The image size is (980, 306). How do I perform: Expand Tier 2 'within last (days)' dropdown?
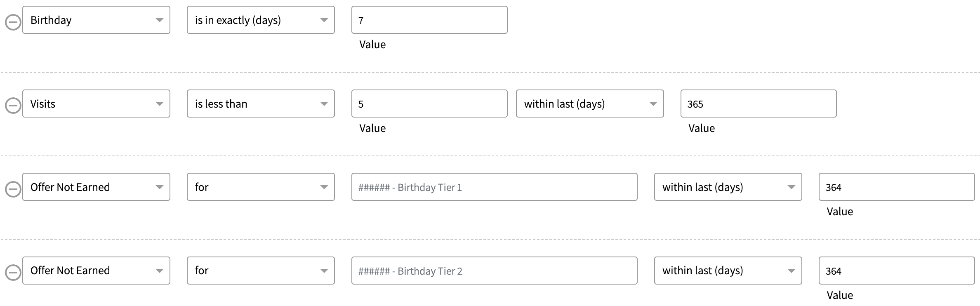pyautogui.click(x=728, y=271)
